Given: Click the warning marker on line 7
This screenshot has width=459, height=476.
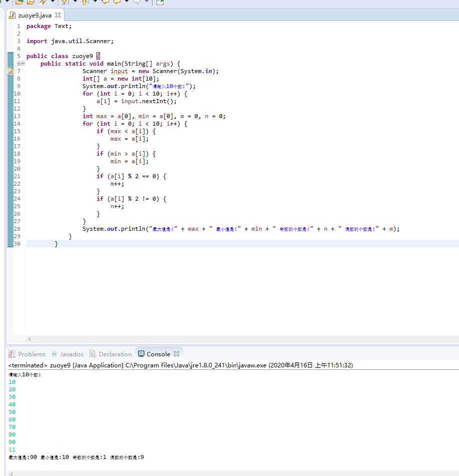Looking at the screenshot, I should (x=10, y=72).
